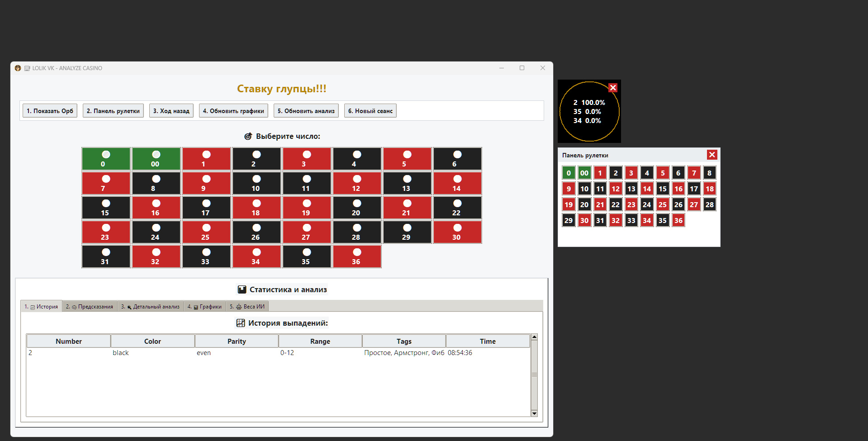
Task: Click red 32 in the Панель рулетки window
Action: coord(616,220)
